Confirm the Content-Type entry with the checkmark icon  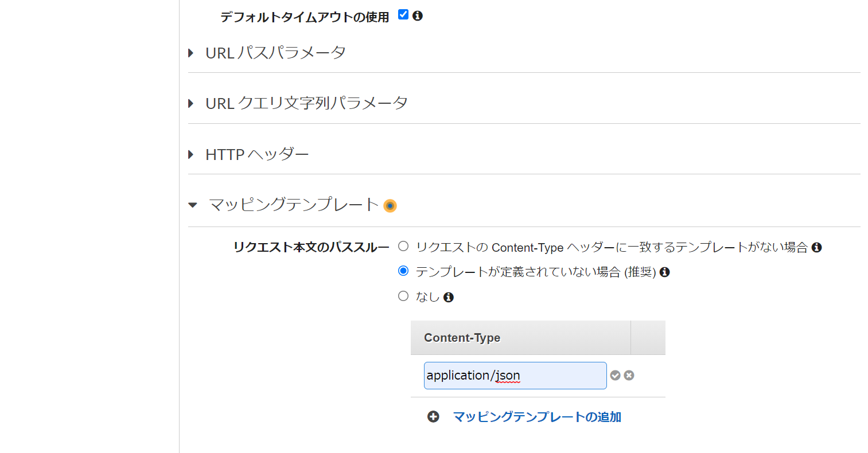[614, 375]
